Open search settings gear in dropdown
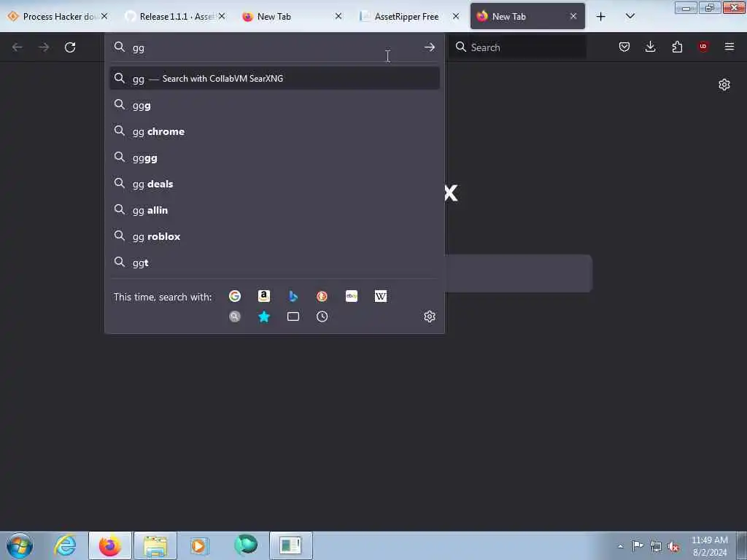This screenshot has width=747, height=560. coord(429,316)
